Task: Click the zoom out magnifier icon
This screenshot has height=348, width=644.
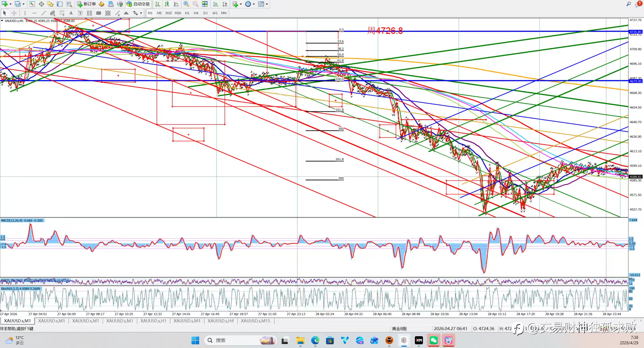Action: [195, 4]
